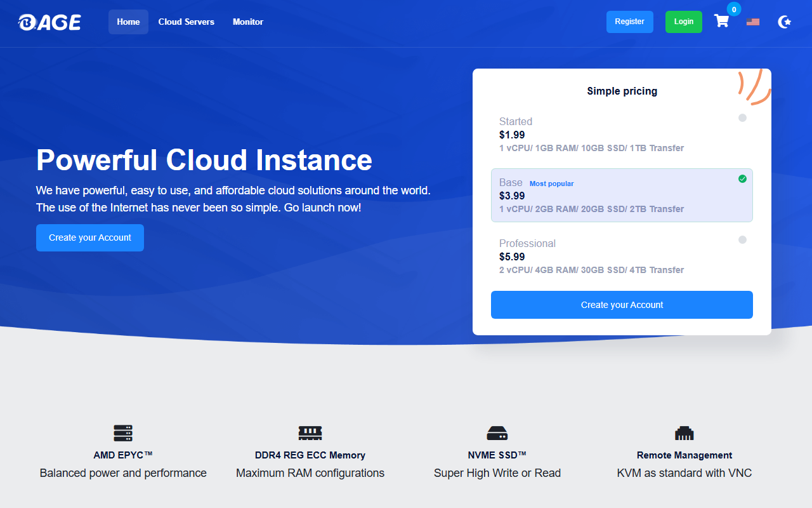Click the Most popular label
This screenshot has width=812, height=508.
[551, 184]
